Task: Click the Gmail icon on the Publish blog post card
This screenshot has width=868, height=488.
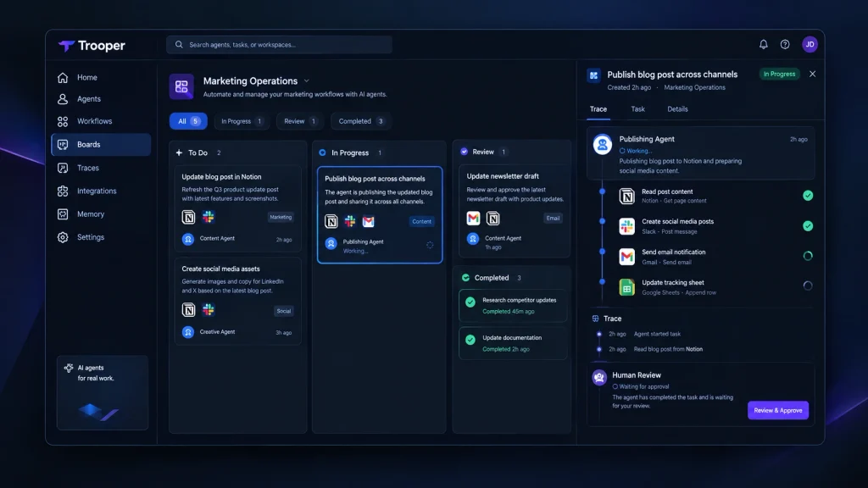Action: coord(368,221)
